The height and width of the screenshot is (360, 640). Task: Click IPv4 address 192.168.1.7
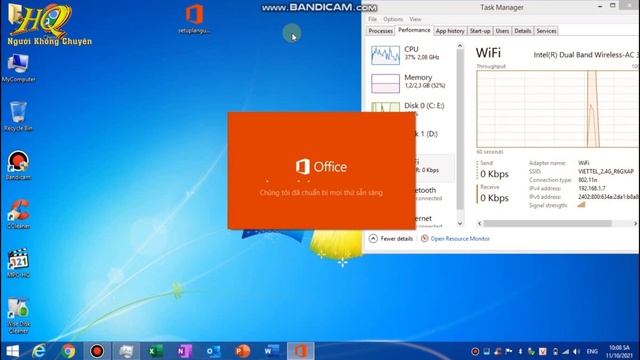(592, 189)
